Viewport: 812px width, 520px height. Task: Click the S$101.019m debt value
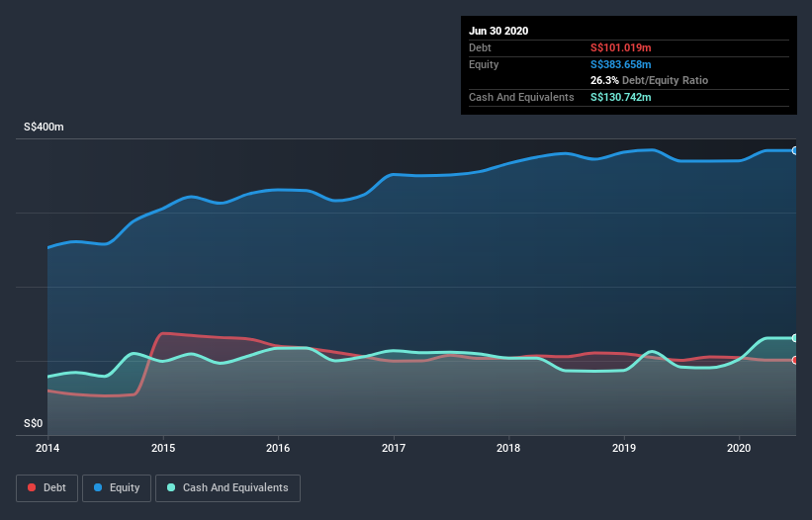[x=621, y=47]
